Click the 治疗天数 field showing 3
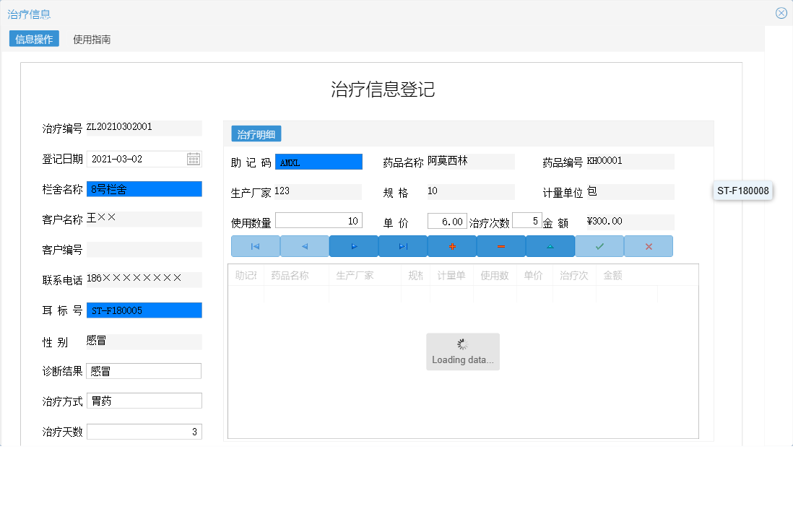Screen dimensions: 793x532 pyautogui.click(x=144, y=431)
